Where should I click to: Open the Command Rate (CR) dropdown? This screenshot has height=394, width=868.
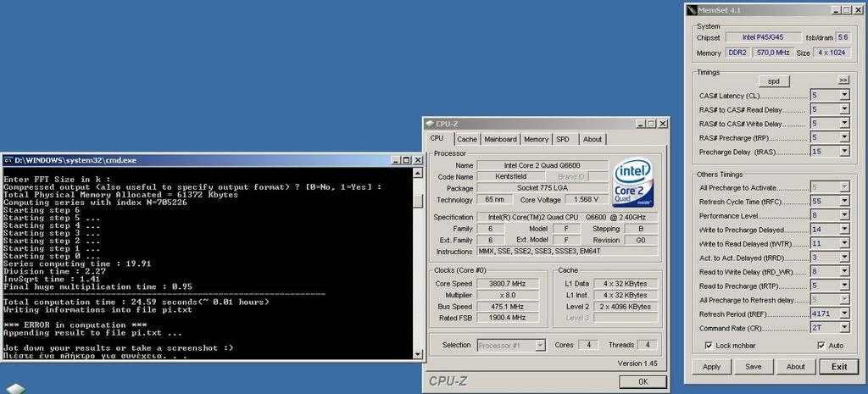click(x=844, y=328)
